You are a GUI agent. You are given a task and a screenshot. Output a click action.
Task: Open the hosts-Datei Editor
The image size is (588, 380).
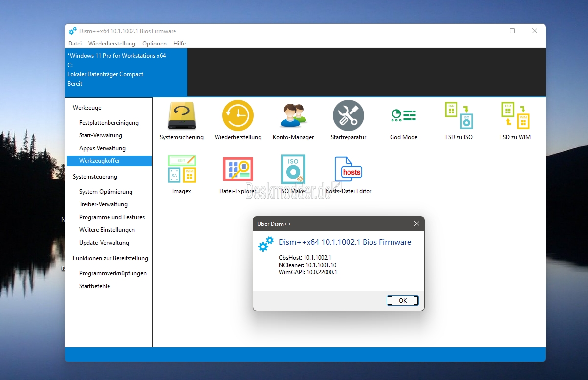[348, 175]
